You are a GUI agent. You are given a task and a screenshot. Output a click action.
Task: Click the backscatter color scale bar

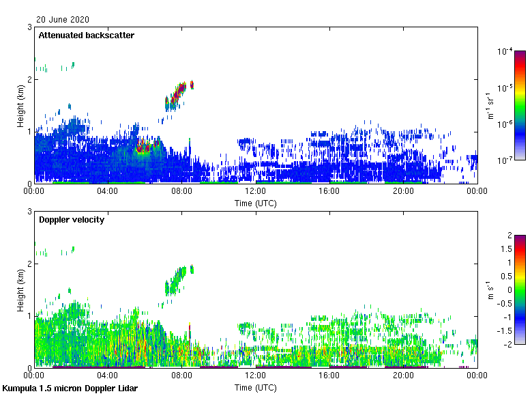click(520, 105)
